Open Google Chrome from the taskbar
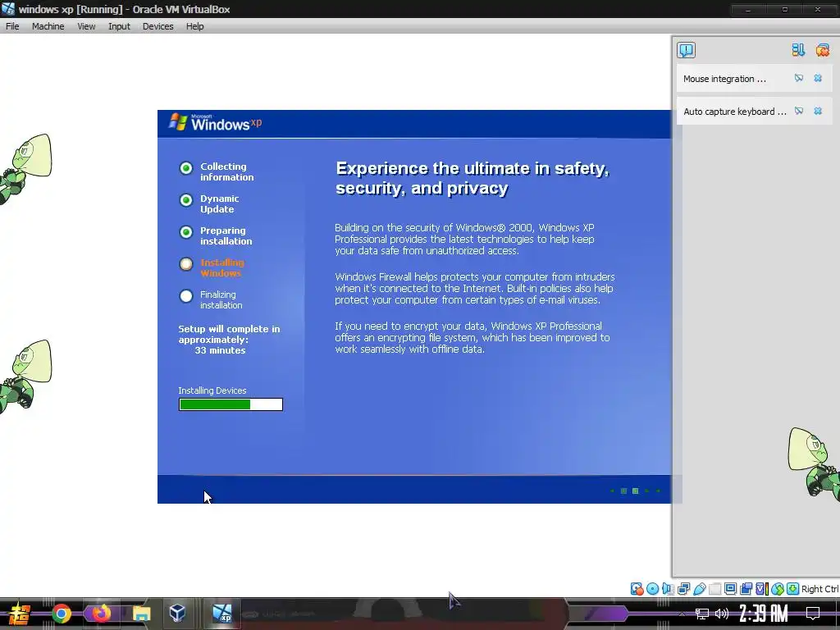840x630 pixels. tap(62, 614)
